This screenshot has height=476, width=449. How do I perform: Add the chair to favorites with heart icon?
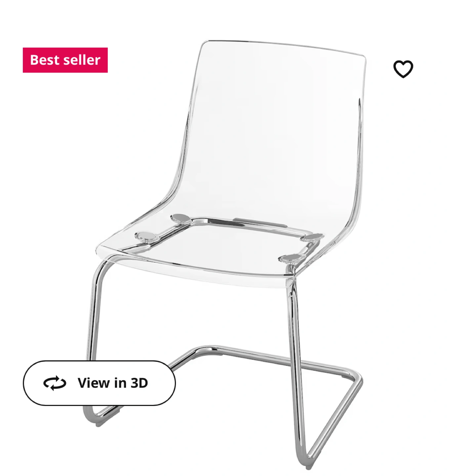(403, 69)
